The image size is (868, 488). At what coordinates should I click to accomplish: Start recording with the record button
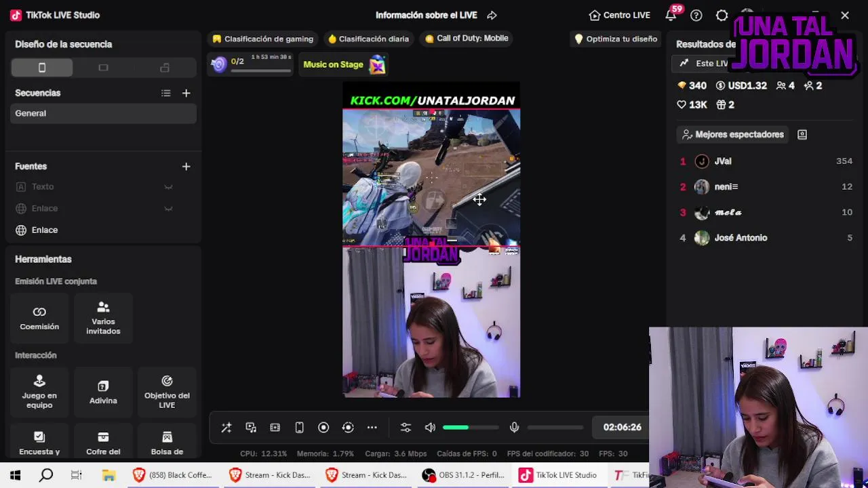pos(323,427)
